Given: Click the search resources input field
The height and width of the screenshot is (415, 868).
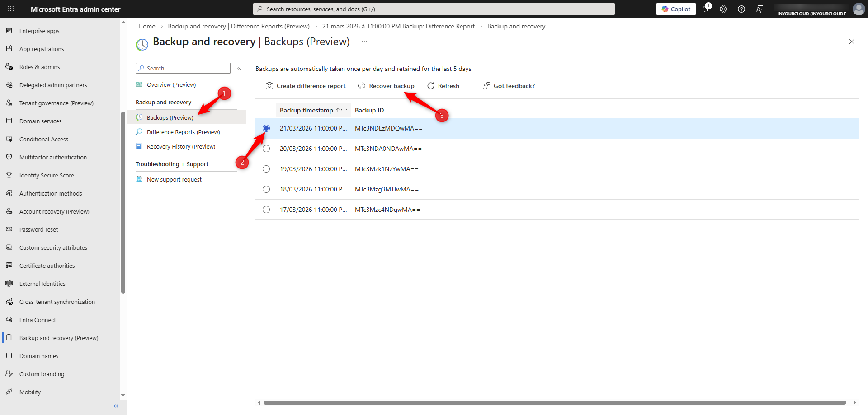Looking at the screenshot, I should (434, 9).
